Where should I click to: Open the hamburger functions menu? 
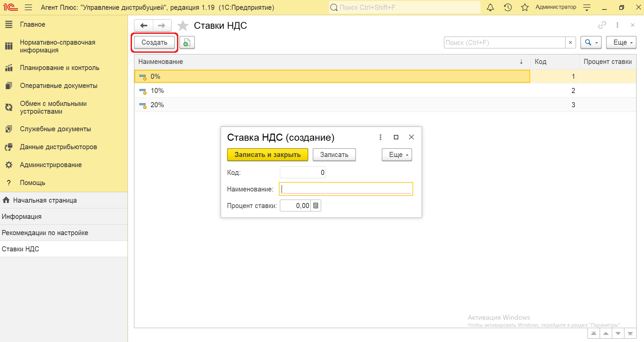pyautogui.click(x=28, y=7)
